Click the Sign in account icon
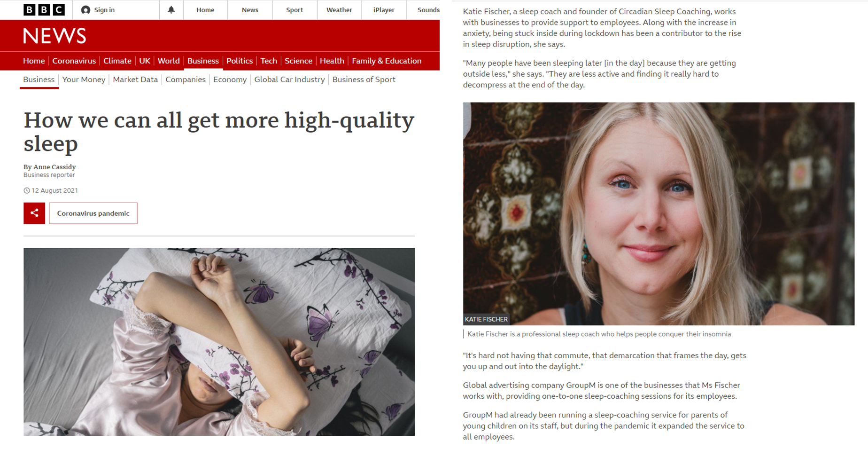Viewport: 868px width, 449px height. [x=85, y=10]
